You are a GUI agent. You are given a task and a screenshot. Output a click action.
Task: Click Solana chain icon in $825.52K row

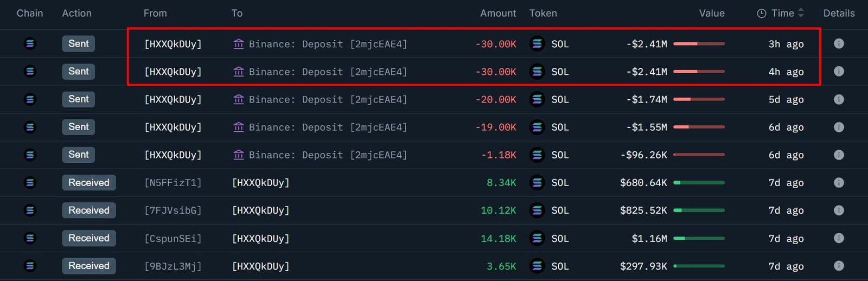pos(30,210)
